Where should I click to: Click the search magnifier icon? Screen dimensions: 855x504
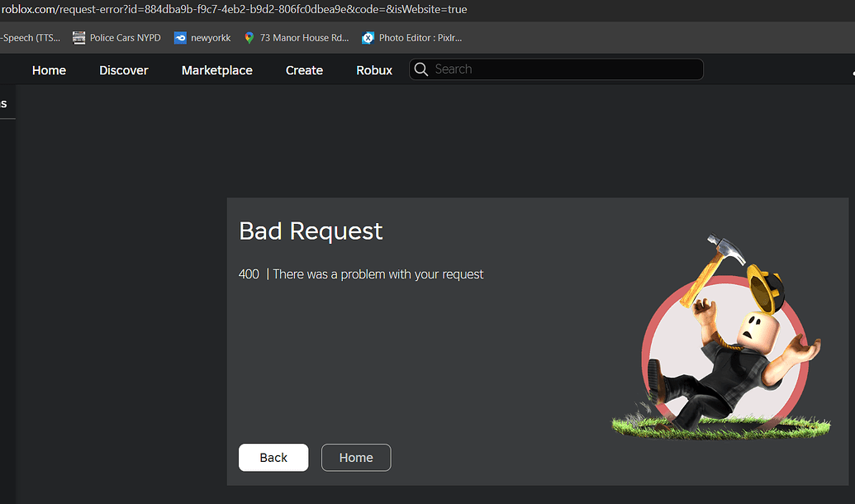tap(421, 69)
